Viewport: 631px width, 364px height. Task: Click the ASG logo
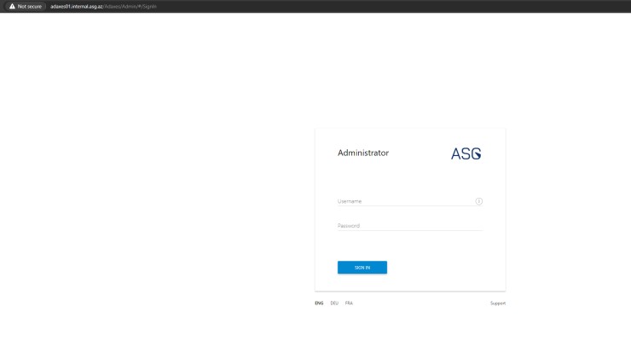(466, 153)
